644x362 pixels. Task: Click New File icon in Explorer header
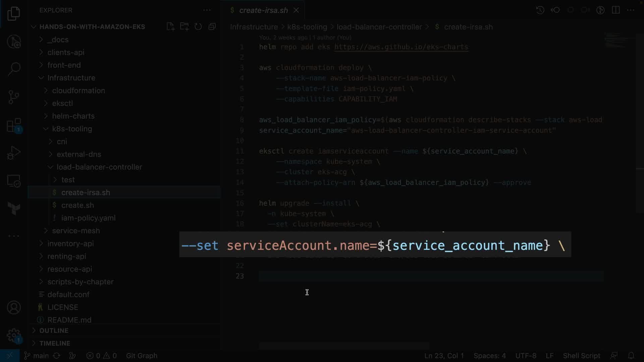click(x=170, y=27)
